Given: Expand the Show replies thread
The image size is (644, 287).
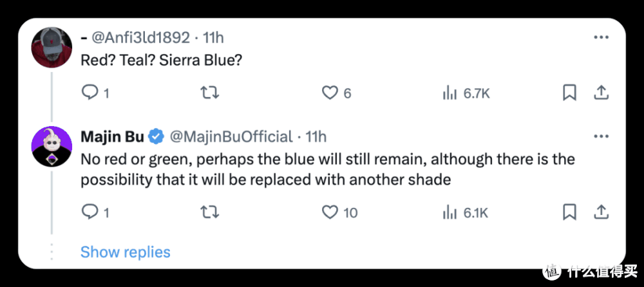Looking at the screenshot, I should tap(125, 252).
